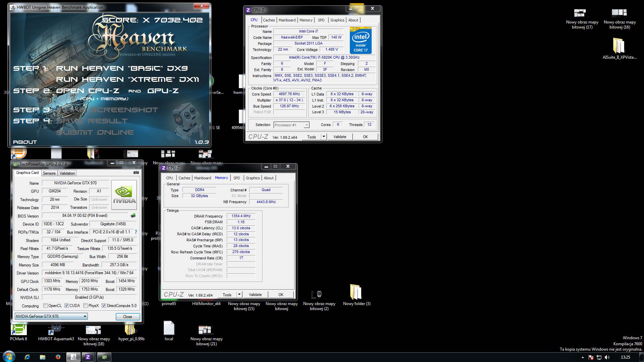Expand the NVIDIA GeForce GTX 970 GPU dropdown

coord(51,316)
